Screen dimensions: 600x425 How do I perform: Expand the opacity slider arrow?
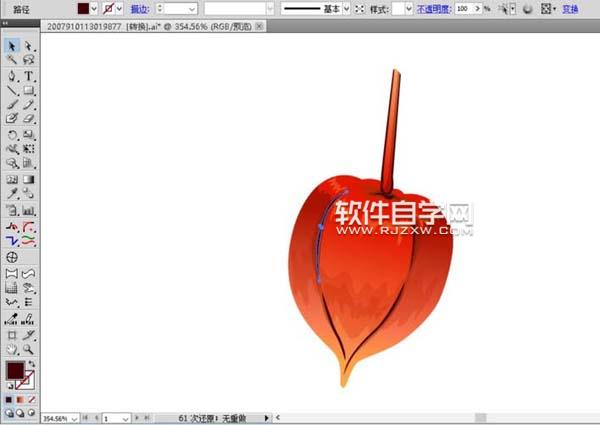coord(478,9)
